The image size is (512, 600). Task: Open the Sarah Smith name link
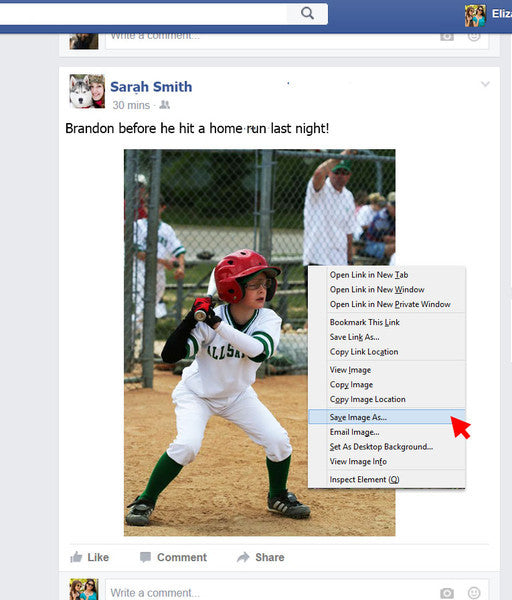[x=151, y=87]
